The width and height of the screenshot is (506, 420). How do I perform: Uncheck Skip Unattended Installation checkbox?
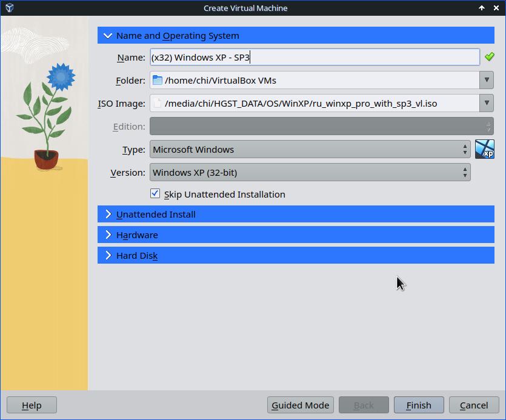pyautogui.click(x=155, y=194)
